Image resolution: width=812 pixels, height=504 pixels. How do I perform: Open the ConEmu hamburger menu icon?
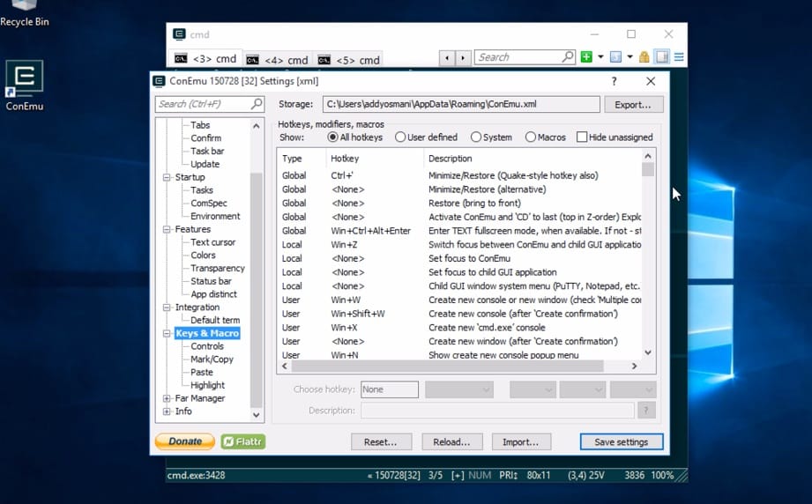[x=679, y=57]
